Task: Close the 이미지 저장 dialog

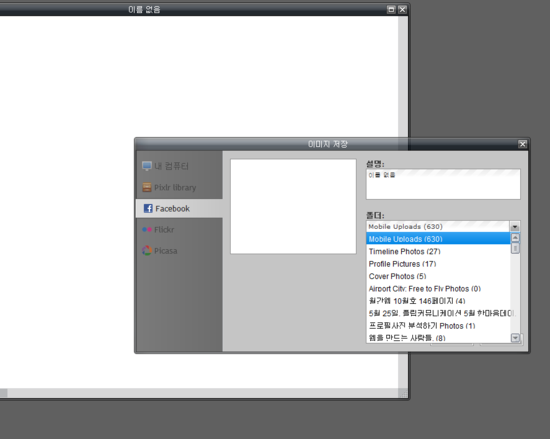Action: pos(523,144)
